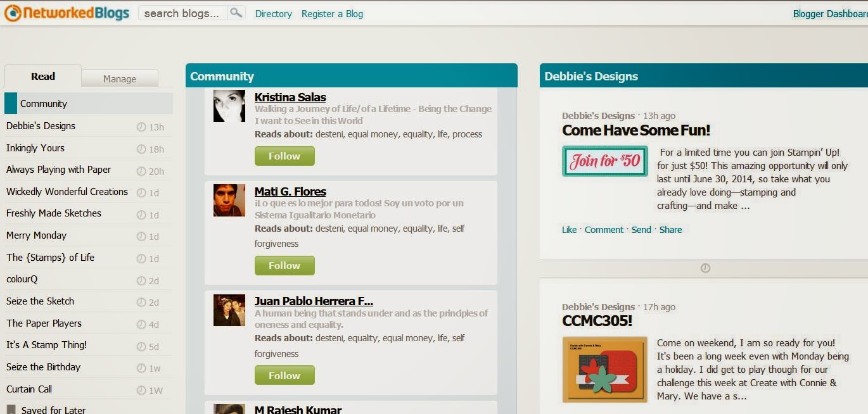Click Debbie's Designs author above Come Have Some Fun!
The height and width of the screenshot is (414, 868).
tap(598, 116)
